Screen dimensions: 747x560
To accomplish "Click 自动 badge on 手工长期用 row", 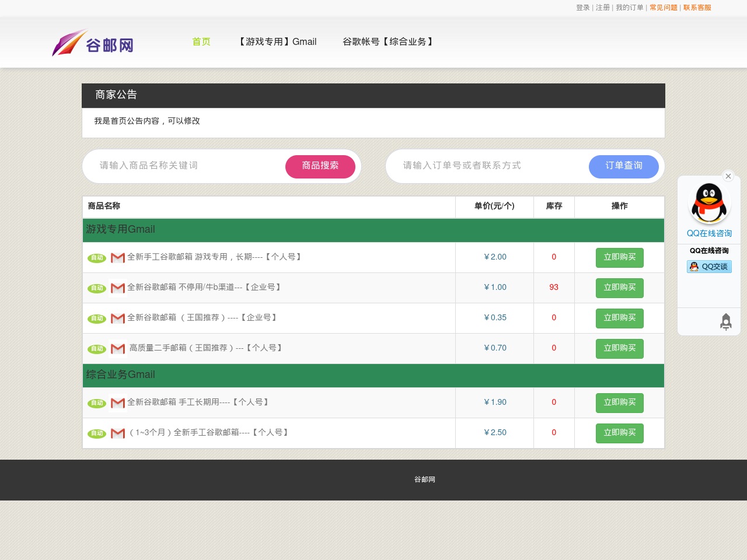I will coord(97,403).
